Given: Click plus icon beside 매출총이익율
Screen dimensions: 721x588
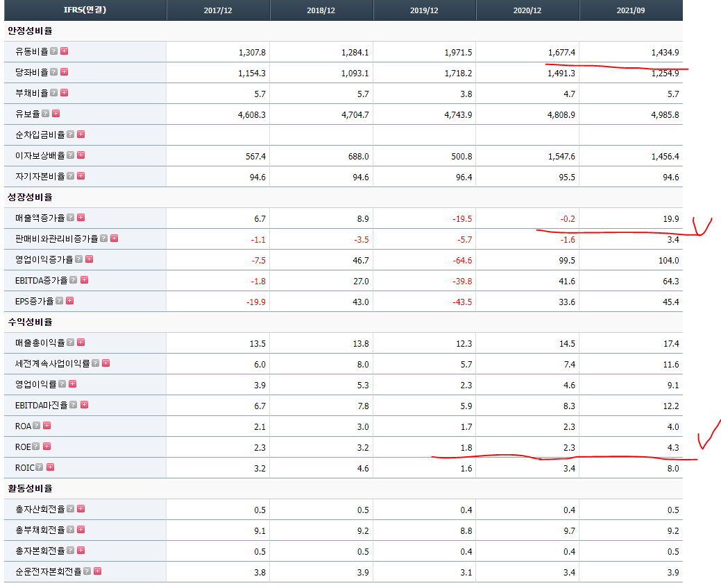Looking at the screenshot, I should (x=81, y=343).
